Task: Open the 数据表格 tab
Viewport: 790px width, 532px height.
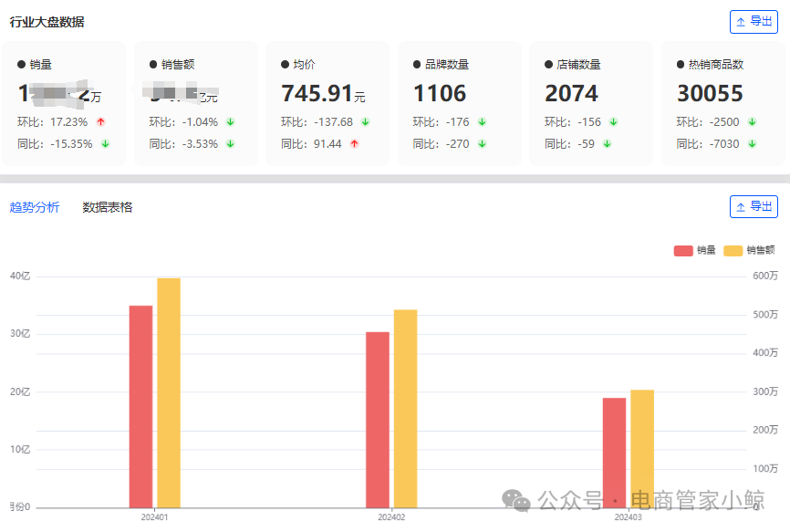Action: click(108, 207)
